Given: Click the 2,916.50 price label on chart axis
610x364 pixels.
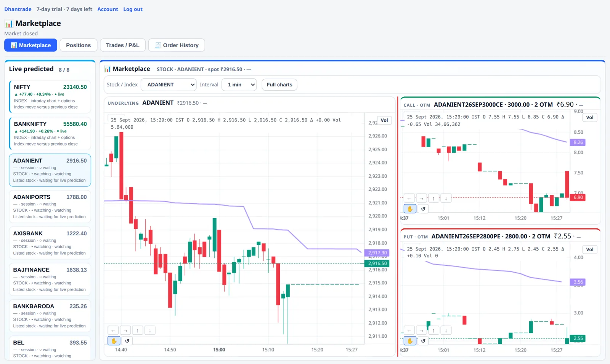Looking at the screenshot, I should click(377, 263).
